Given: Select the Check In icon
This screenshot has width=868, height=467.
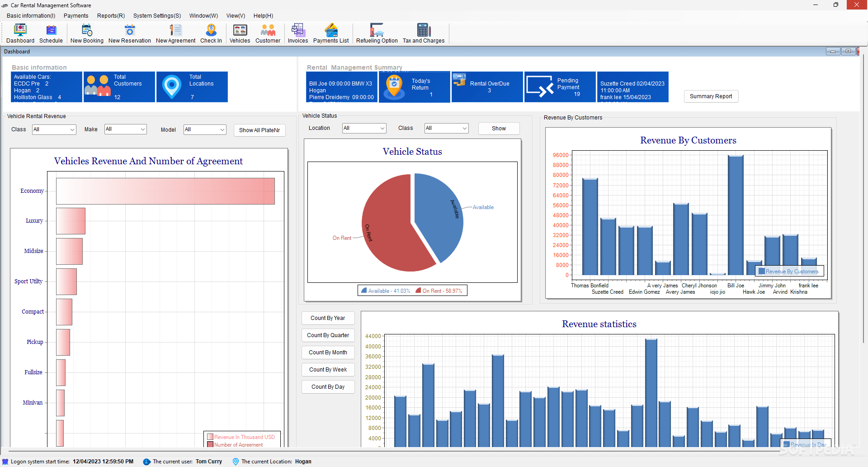Looking at the screenshot, I should (211, 33).
